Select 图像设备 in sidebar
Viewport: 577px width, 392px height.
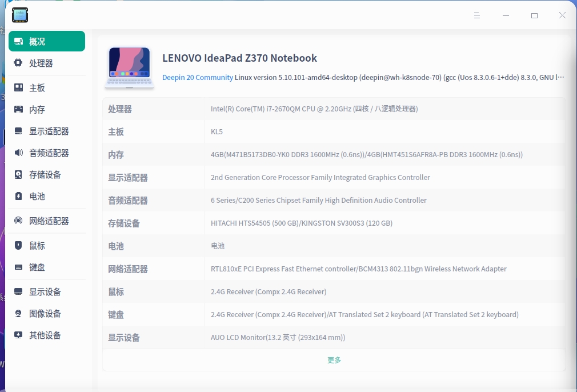tap(47, 314)
